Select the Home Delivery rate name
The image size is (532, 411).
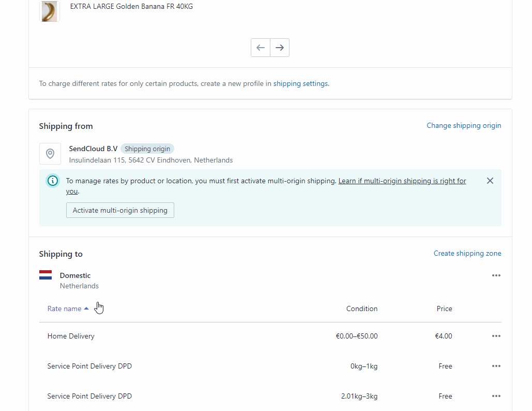(x=71, y=336)
